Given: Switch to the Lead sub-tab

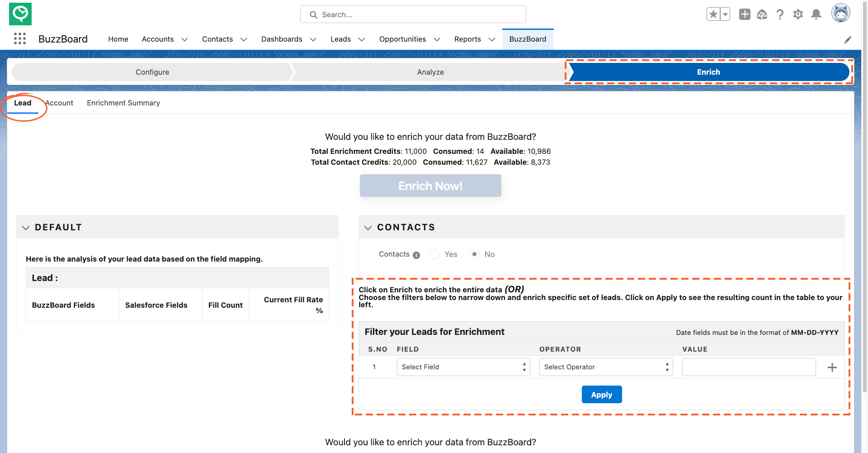Looking at the screenshot, I should pyautogui.click(x=23, y=103).
